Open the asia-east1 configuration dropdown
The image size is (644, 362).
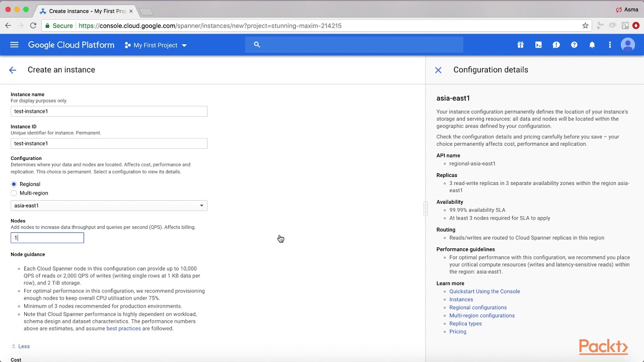109,205
